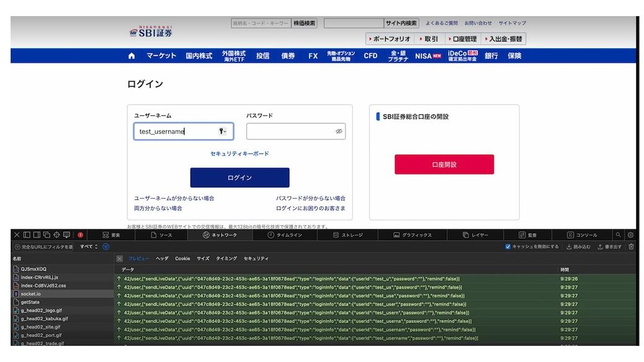Open the マーケット menu
Viewport: 644px width, 362px height.
point(161,56)
